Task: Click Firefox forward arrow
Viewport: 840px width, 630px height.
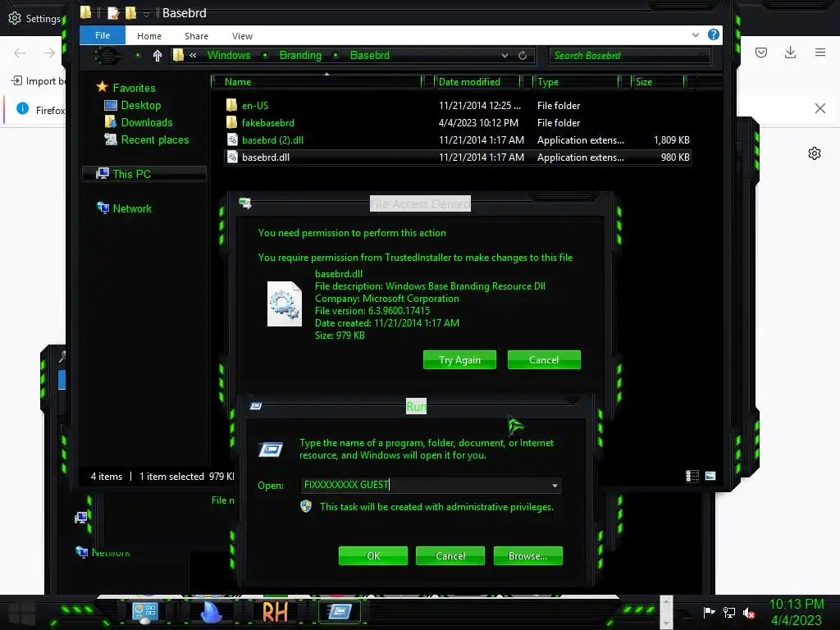Action: pyautogui.click(x=49, y=52)
